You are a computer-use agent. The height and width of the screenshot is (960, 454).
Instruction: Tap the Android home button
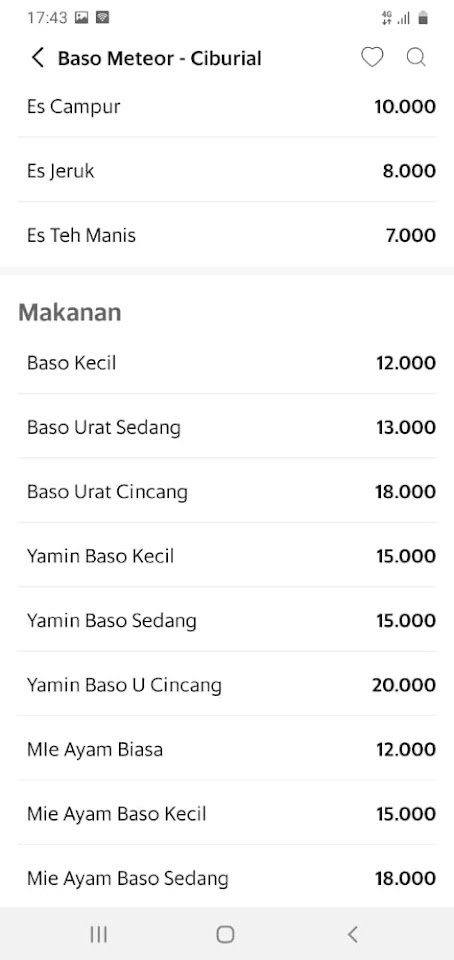tap(225, 934)
